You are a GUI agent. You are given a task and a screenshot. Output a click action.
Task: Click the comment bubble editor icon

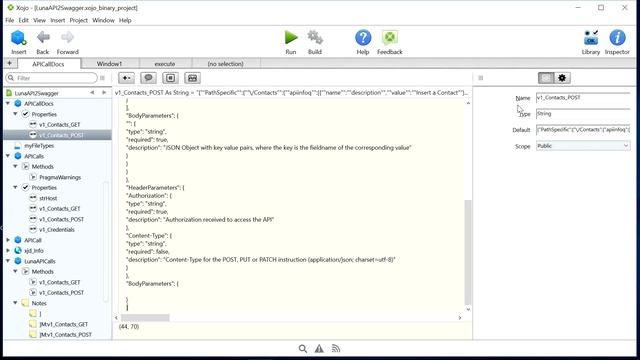pos(149,78)
